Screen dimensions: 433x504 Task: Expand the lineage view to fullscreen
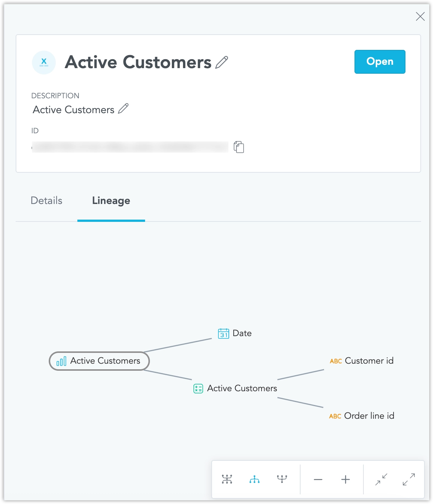point(409,479)
